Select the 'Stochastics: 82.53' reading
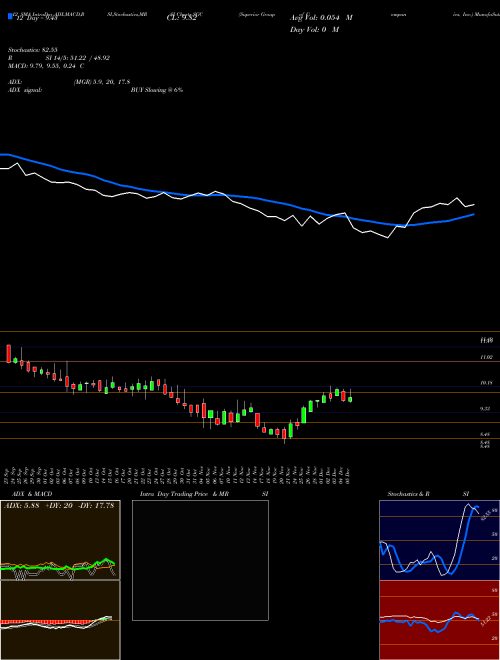The image size is (500, 660). [x=32, y=50]
